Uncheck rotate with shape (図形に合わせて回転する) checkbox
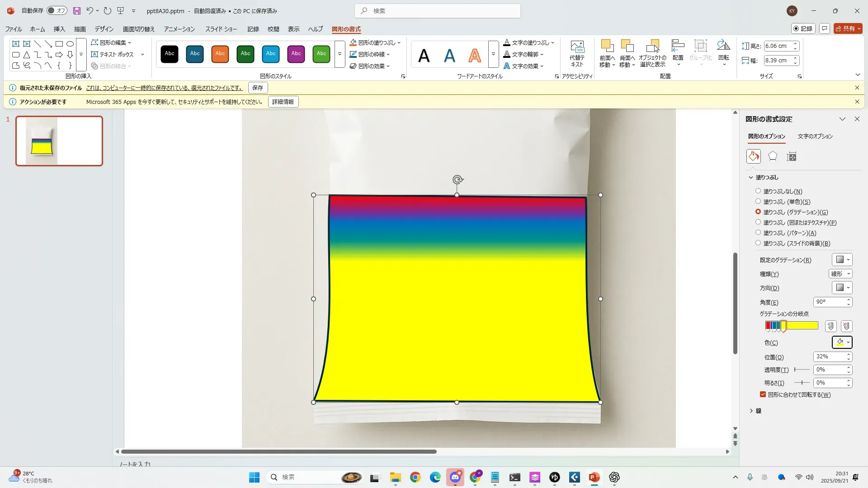Viewport: 868px width, 488px height. (763, 394)
